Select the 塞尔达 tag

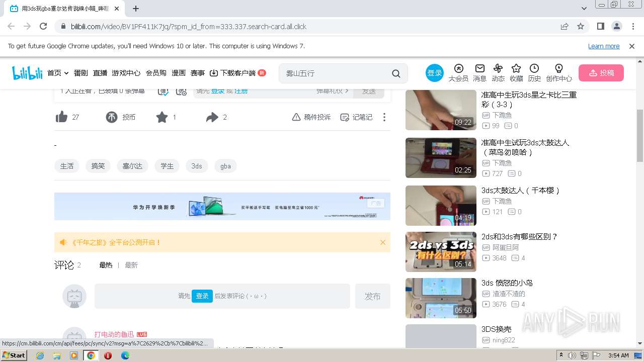132,166
